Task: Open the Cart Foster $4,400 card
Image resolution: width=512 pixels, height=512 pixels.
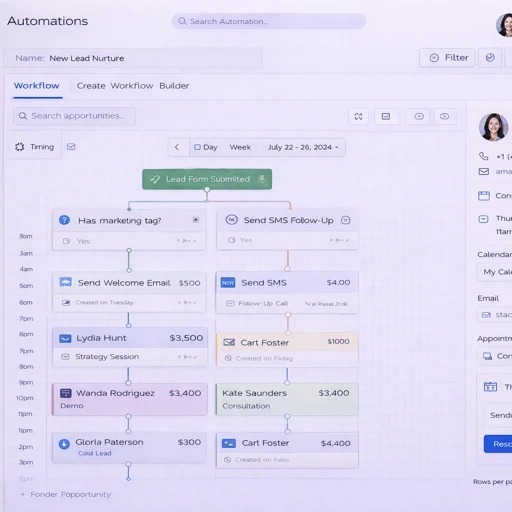Action: click(x=287, y=451)
